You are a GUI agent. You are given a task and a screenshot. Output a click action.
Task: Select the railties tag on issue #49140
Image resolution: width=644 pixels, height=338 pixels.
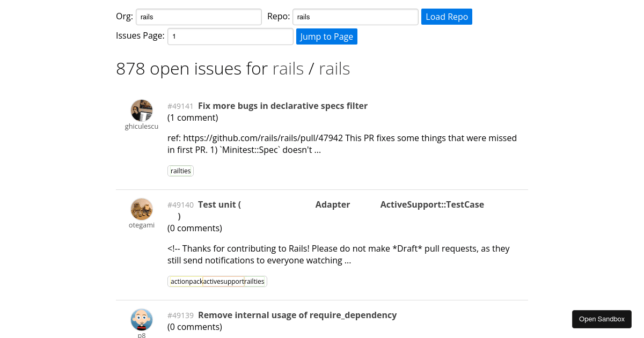[x=254, y=281]
